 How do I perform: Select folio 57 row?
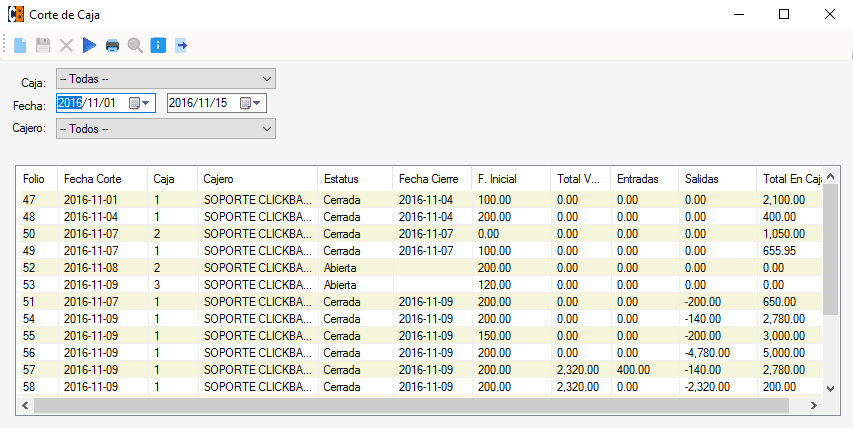tap(421, 370)
